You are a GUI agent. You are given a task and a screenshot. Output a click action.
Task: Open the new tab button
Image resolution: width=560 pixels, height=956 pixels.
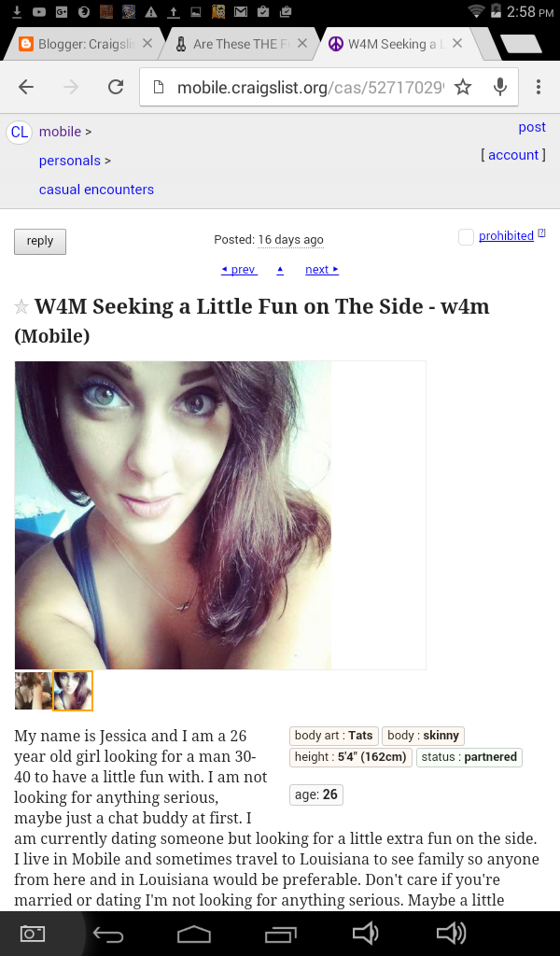(x=521, y=44)
